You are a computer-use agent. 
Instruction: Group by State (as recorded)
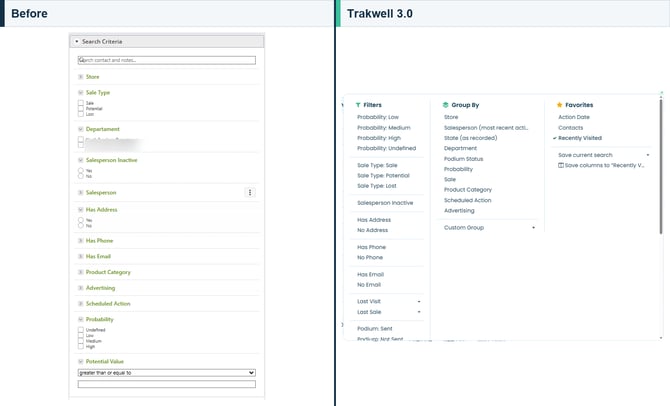[470, 138]
